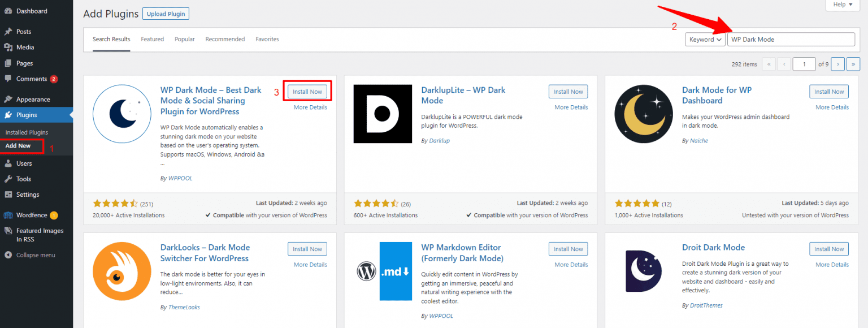Click the plugin search field containing WP Dark Mode

coord(791,40)
